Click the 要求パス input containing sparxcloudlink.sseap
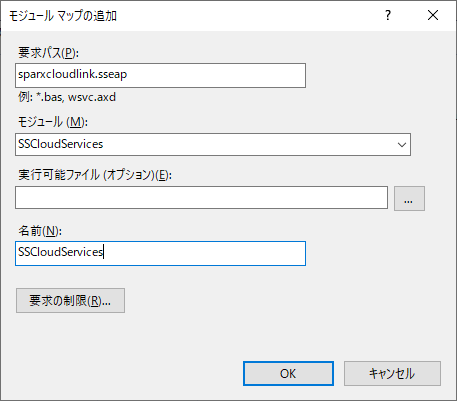 coord(160,75)
